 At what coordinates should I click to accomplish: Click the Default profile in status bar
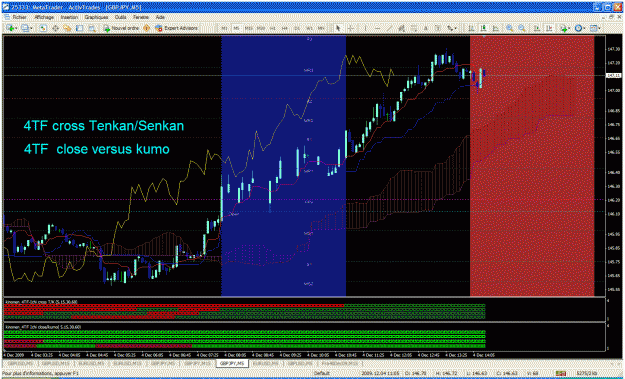click(322, 373)
